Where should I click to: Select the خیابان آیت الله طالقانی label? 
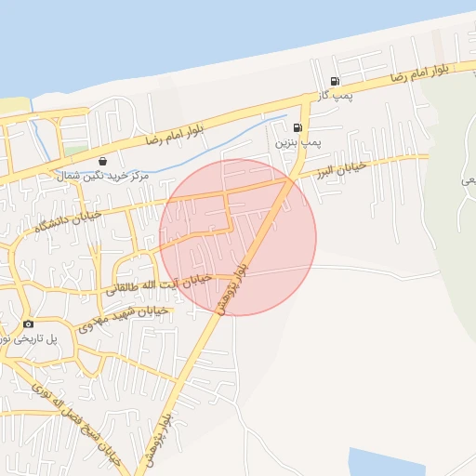(159, 285)
